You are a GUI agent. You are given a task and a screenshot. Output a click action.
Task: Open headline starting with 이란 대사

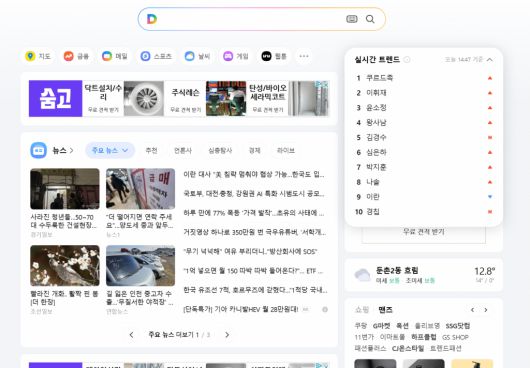(x=254, y=174)
